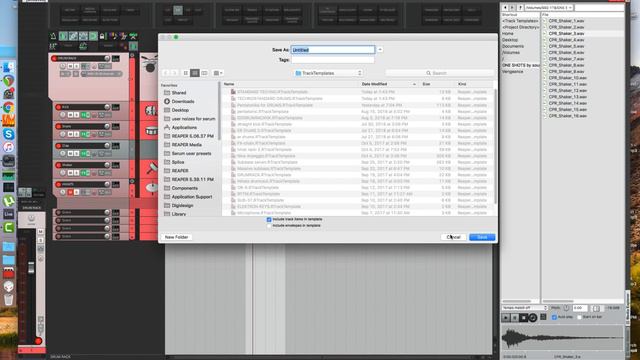Image resolution: width=640 pixels, height=360 pixels.
Task: Switch dialog to column view
Action: pyautogui.click(x=204, y=73)
